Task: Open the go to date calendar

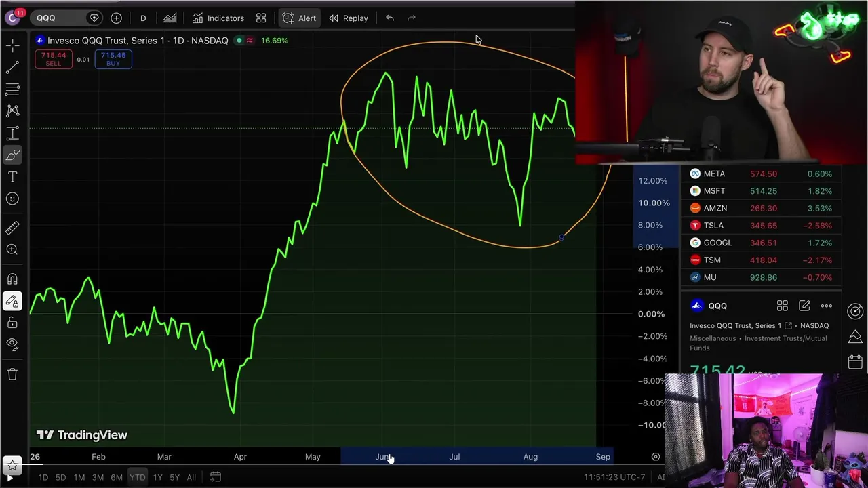Action: point(216,477)
